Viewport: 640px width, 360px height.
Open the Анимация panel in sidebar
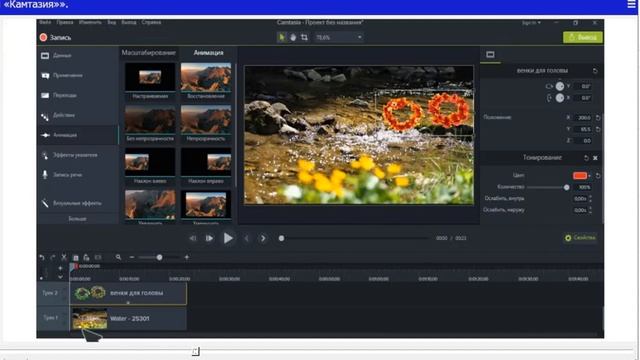click(x=78, y=135)
